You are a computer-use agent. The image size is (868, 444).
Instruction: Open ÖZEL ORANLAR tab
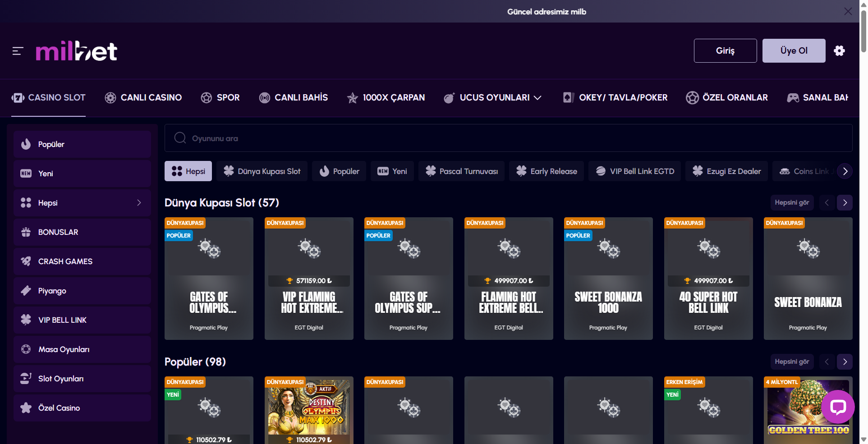tap(727, 98)
